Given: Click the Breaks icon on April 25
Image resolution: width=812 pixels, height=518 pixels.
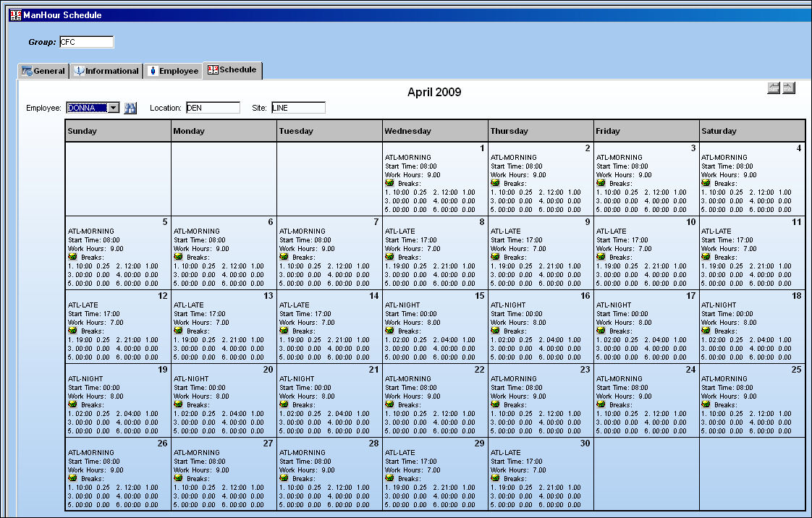Looking at the screenshot, I should [706, 404].
